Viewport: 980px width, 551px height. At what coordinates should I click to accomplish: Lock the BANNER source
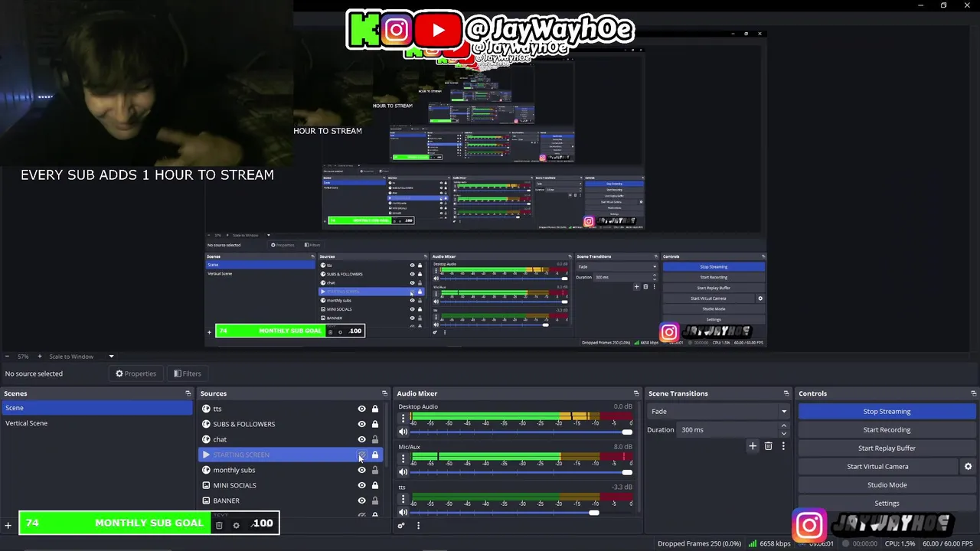tap(375, 500)
